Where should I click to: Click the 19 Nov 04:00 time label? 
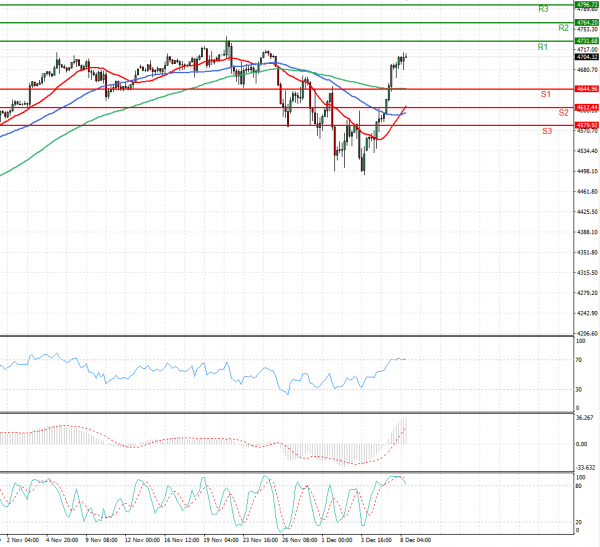pos(221,540)
